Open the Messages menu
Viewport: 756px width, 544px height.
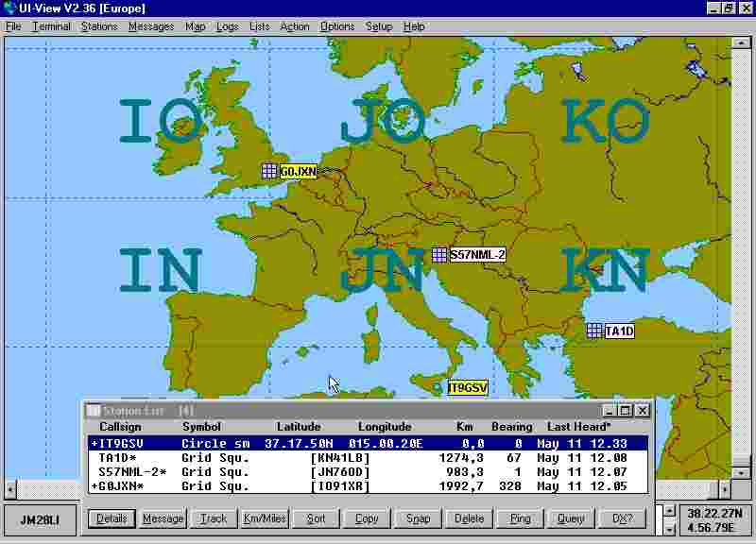tap(151, 26)
